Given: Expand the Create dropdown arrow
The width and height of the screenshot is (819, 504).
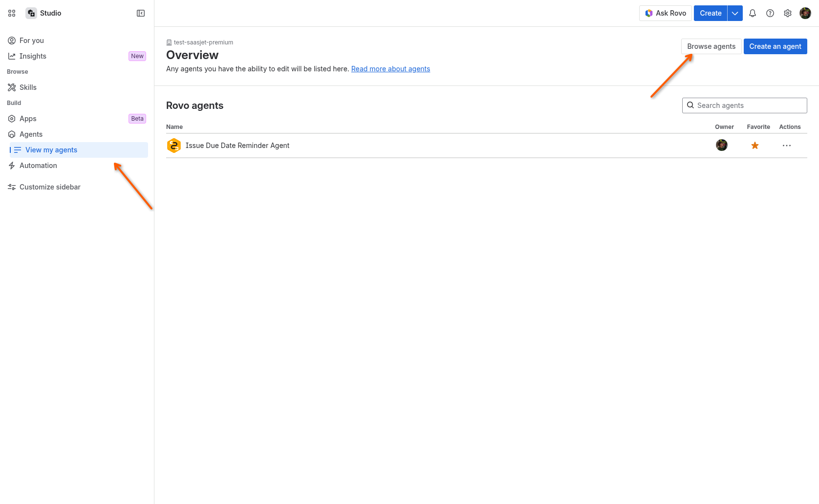Looking at the screenshot, I should 735,13.
